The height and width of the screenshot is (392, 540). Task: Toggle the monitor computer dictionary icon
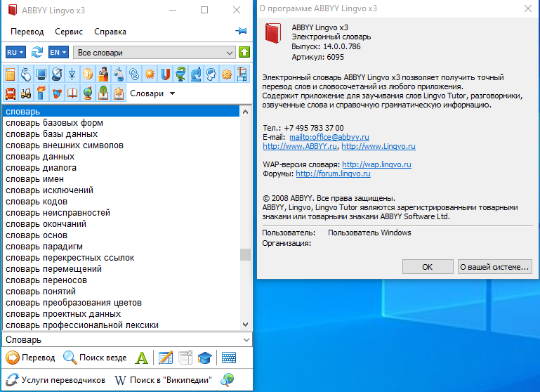click(41, 74)
